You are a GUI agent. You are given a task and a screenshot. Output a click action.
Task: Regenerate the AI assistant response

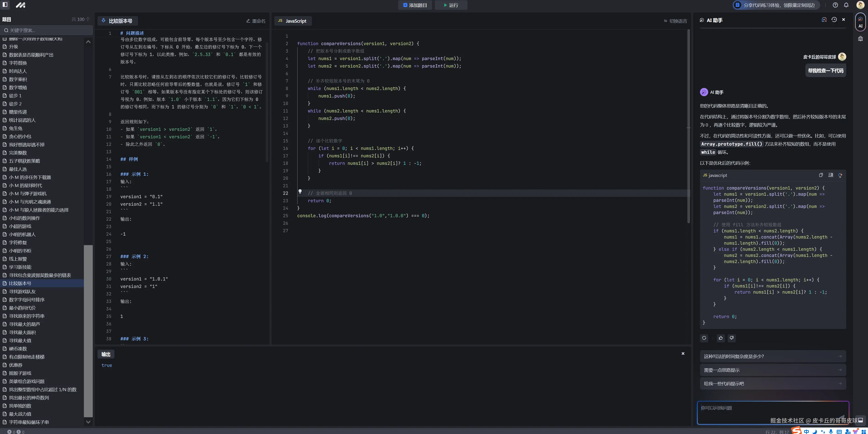(704, 338)
